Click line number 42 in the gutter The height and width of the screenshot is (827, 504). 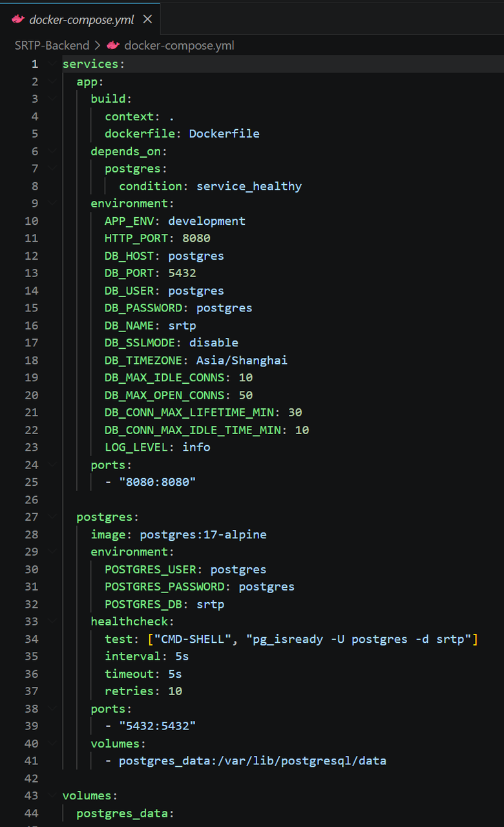tap(32, 778)
